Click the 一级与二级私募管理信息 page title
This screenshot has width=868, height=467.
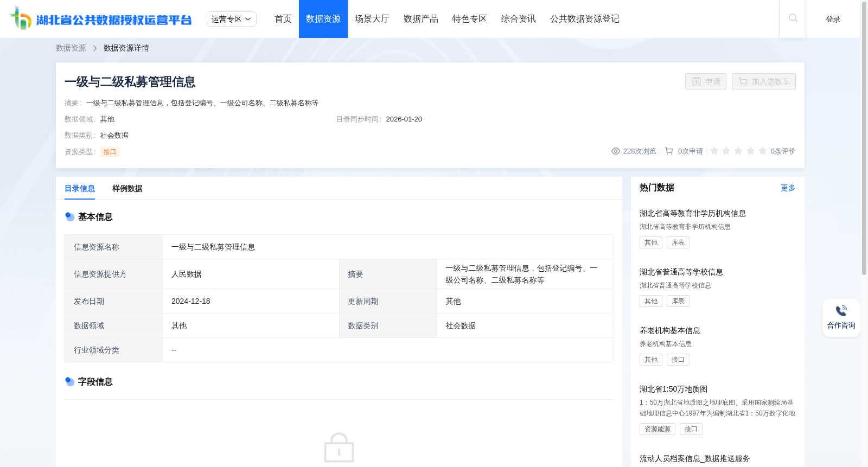(x=130, y=82)
